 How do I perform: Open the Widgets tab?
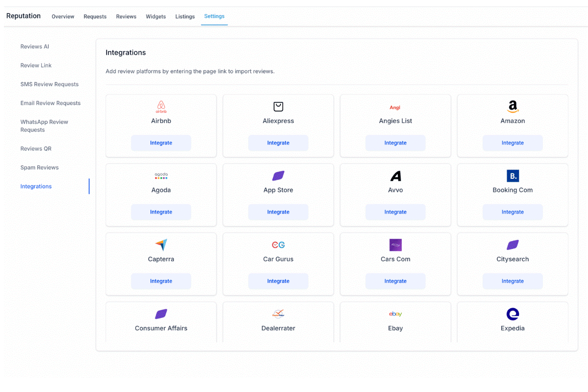(x=156, y=17)
